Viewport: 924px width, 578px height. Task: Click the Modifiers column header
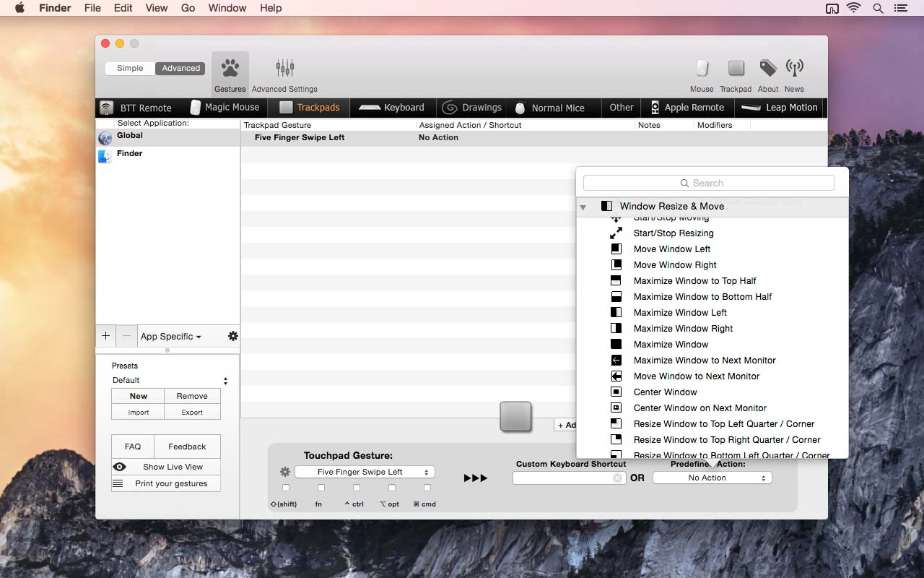pyautogui.click(x=715, y=125)
